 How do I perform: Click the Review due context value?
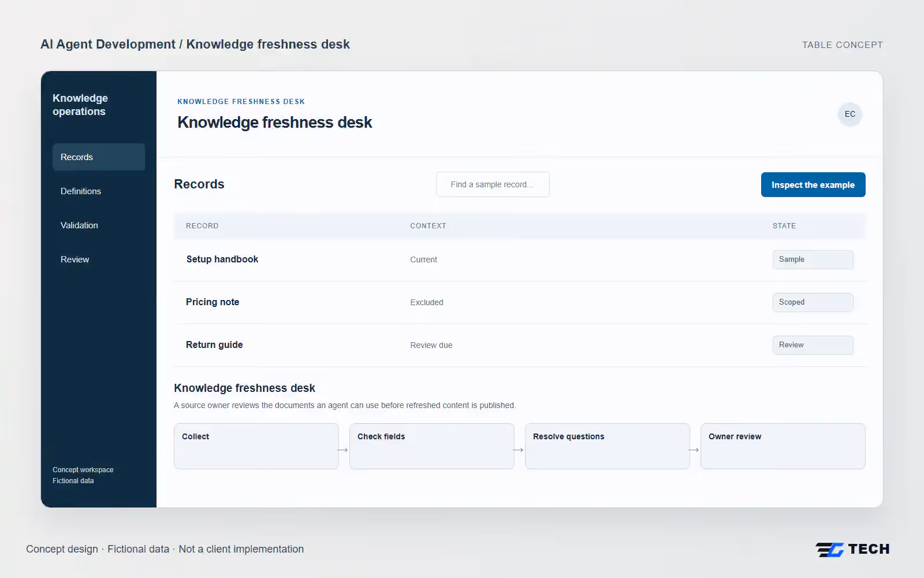pyautogui.click(x=431, y=346)
